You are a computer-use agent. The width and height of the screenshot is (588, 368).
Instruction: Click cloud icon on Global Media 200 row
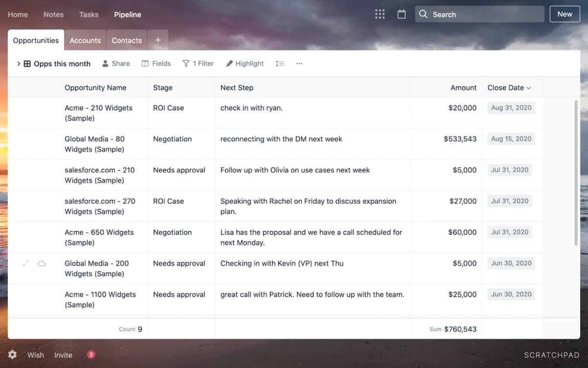pos(42,263)
